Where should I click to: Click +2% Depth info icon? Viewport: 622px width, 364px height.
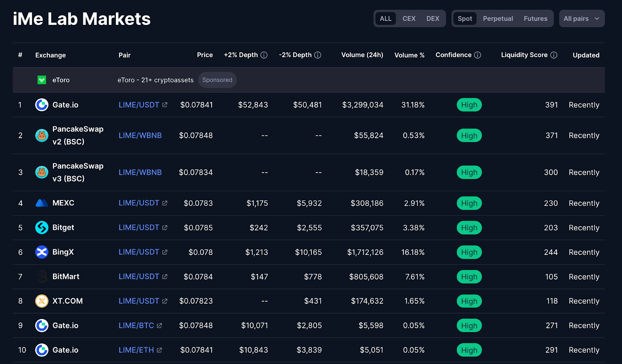(x=264, y=55)
